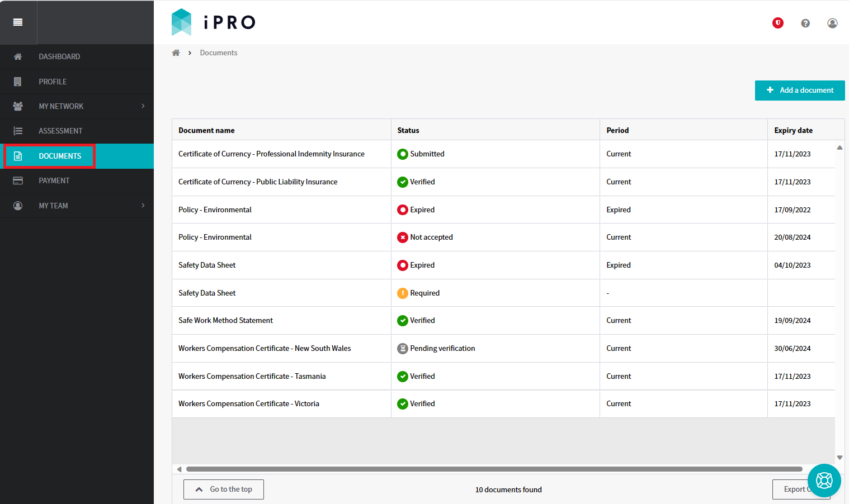Open My Team menu item
849x504 pixels.
[x=77, y=206]
